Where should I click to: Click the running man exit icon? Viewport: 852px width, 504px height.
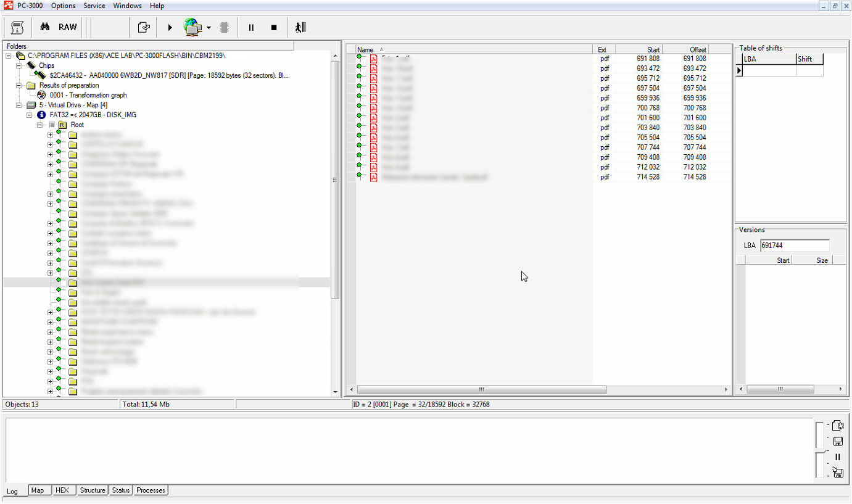(300, 27)
